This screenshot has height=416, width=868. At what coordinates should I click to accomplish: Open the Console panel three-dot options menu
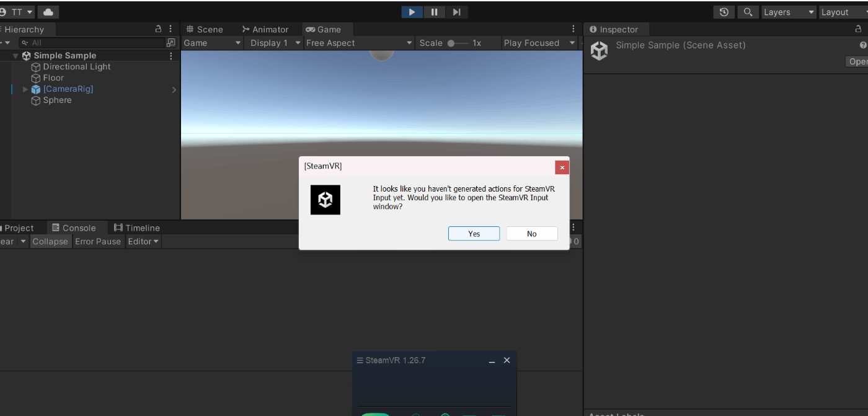(x=573, y=228)
